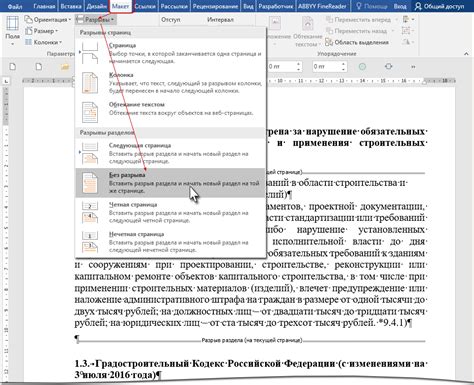Decrease the second 0 пт spinner
This screenshot has height=385, width=474.
click(x=343, y=69)
